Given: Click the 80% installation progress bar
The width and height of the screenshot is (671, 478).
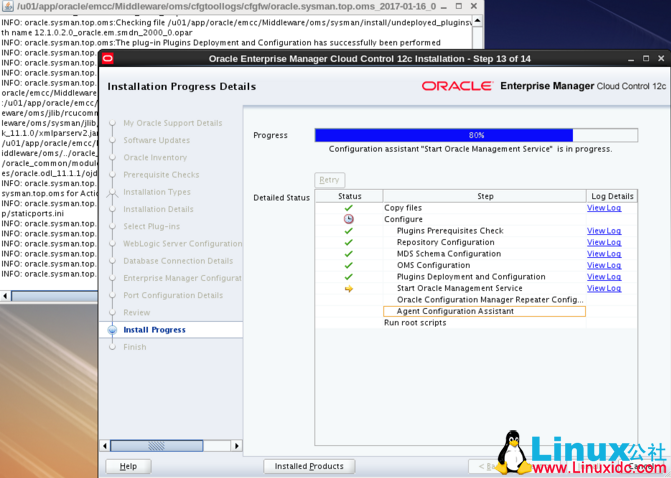Looking at the screenshot, I should click(476, 135).
